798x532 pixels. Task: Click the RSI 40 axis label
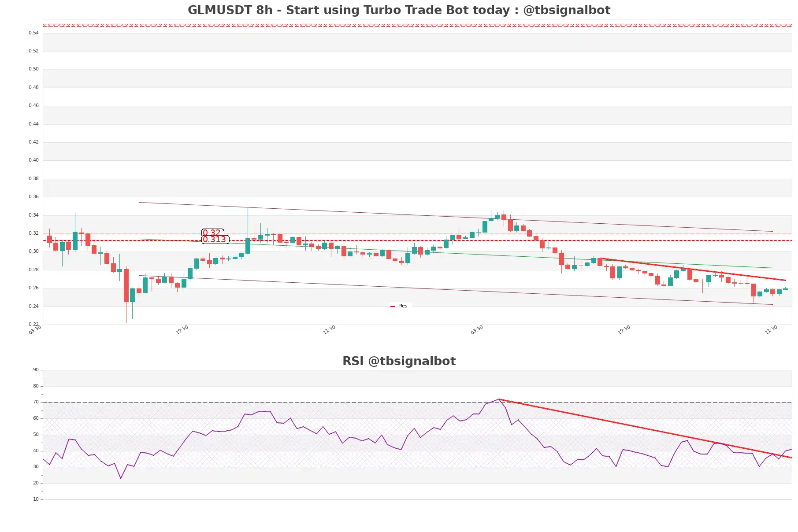[x=36, y=451]
